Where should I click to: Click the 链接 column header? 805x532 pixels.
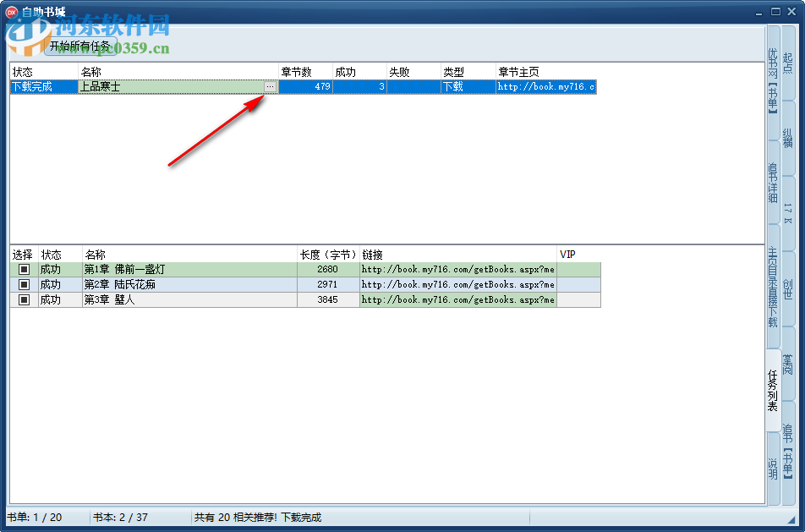point(458,255)
